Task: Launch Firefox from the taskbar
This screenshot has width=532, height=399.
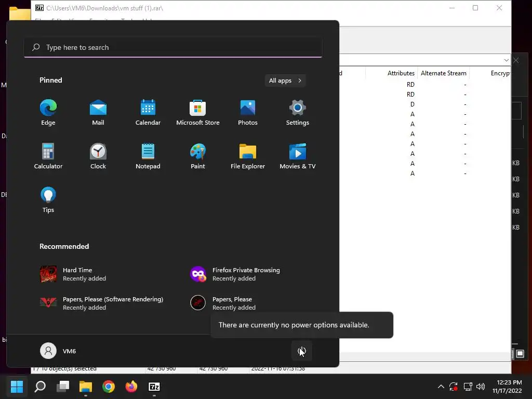Action: pos(131,387)
